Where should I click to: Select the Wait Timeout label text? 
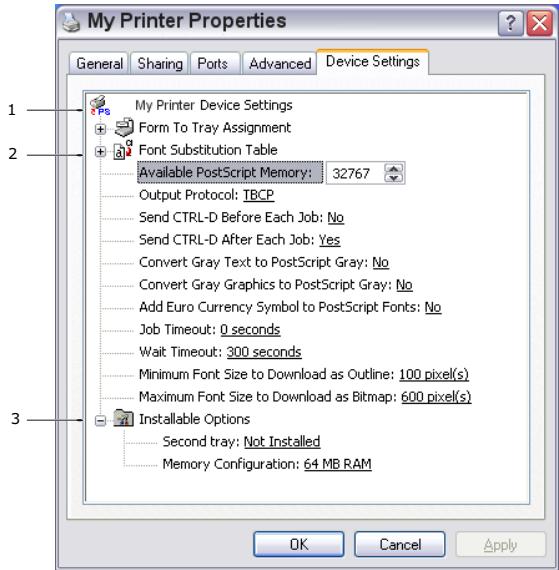coord(181,352)
